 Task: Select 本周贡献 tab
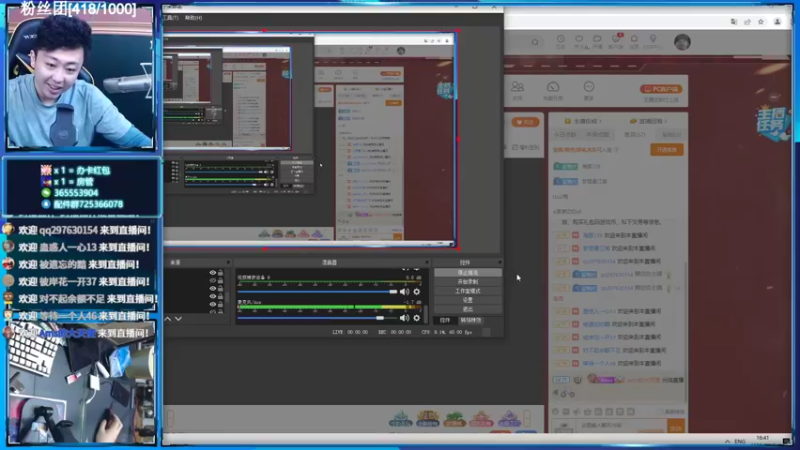click(x=598, y=135)
